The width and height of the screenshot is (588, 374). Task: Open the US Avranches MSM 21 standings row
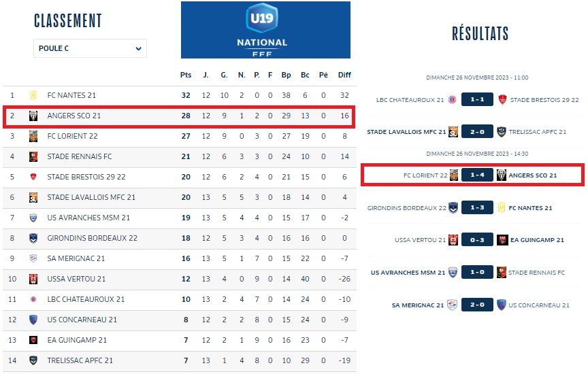(180, 218)
